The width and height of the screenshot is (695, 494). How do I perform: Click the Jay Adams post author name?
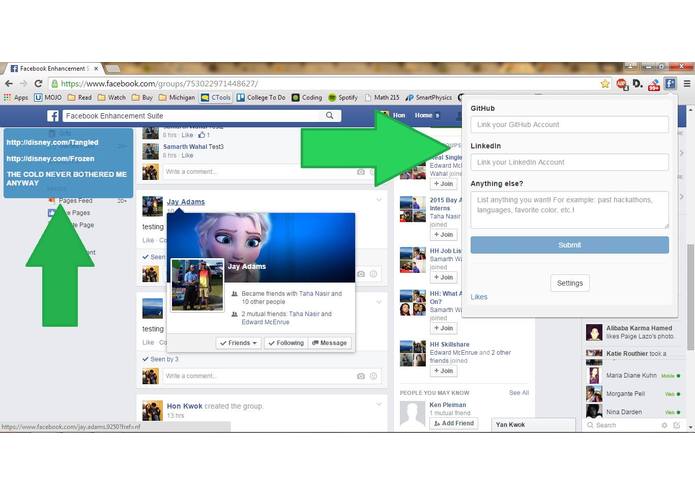pos(186,202)
